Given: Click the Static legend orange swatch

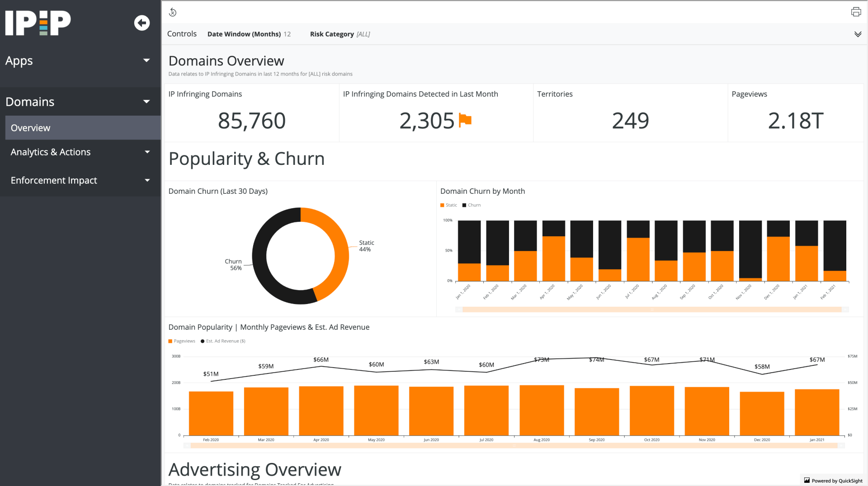Looking at the screenshot, I should click(x=442, y=205).
